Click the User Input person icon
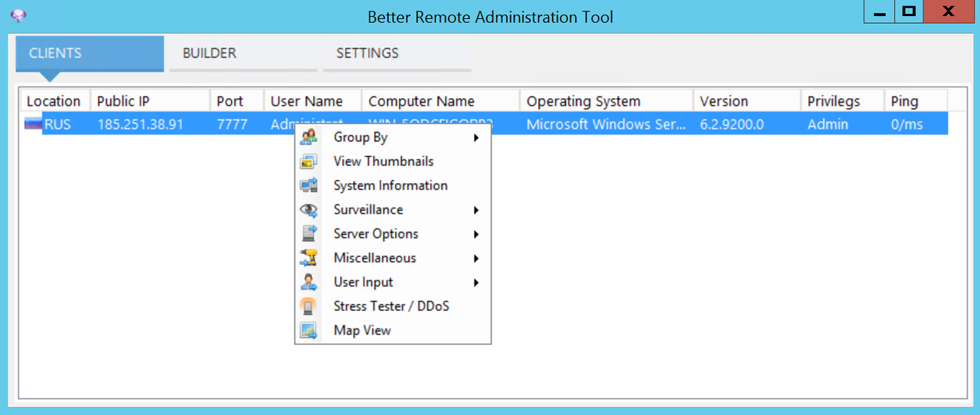Screen dimensions: 980x415 coord(309,283)
